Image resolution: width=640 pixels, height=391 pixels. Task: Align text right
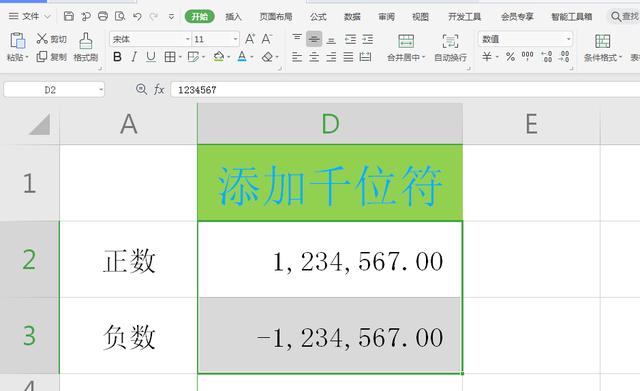[x=331, y=57]
